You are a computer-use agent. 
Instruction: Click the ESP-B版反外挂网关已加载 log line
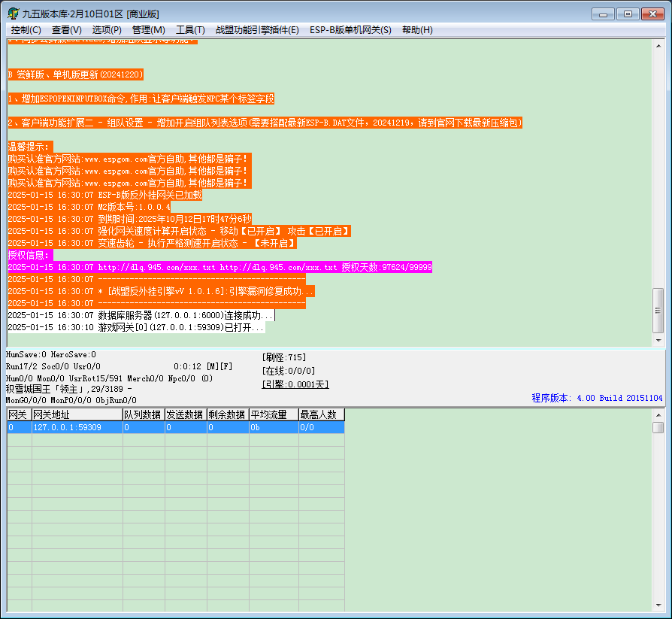coord(105,196)
